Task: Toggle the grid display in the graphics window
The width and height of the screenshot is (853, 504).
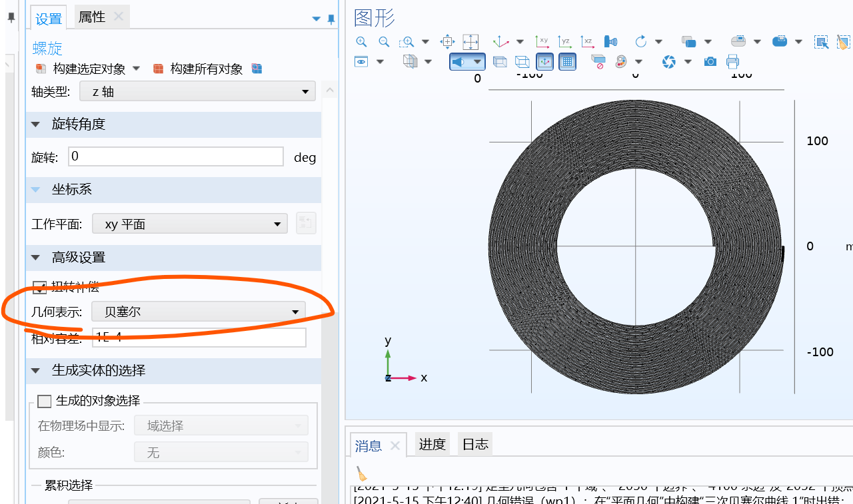Action: coord(567,61)
